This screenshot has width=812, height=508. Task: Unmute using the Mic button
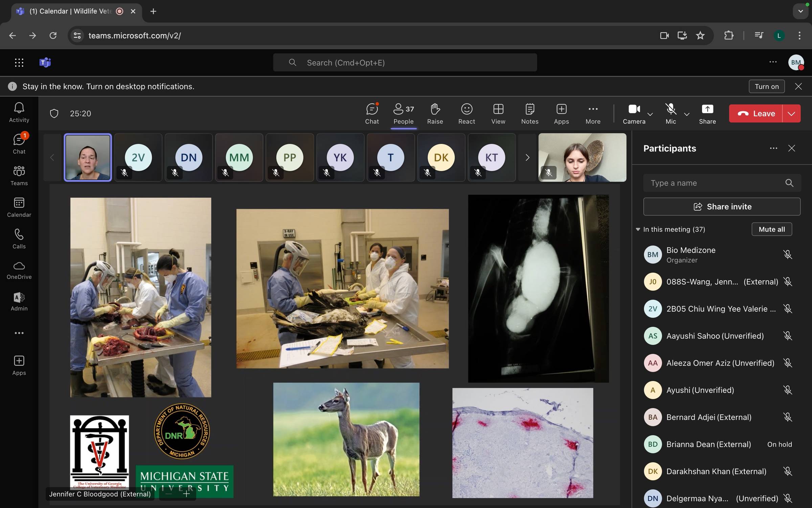click(671, 113)
